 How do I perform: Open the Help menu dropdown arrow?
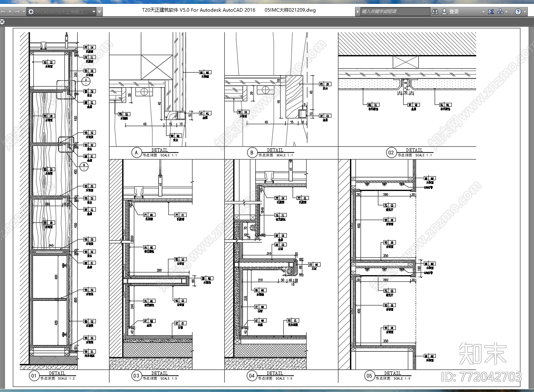pos(525,12)
